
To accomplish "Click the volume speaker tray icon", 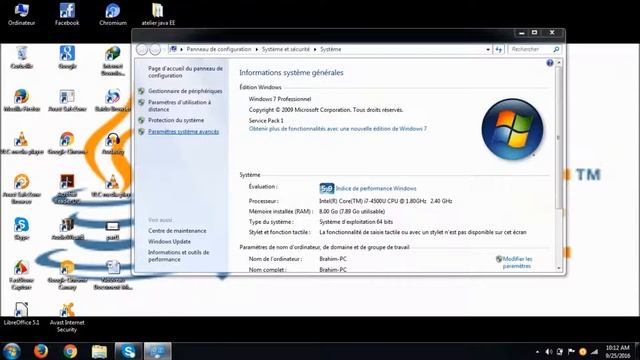I will [549, 351].
